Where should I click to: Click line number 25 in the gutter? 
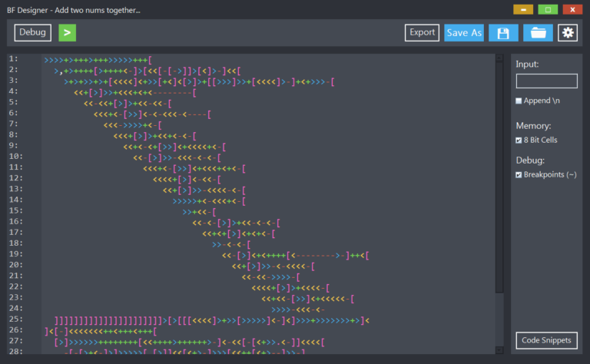click(x=16, y=319)
